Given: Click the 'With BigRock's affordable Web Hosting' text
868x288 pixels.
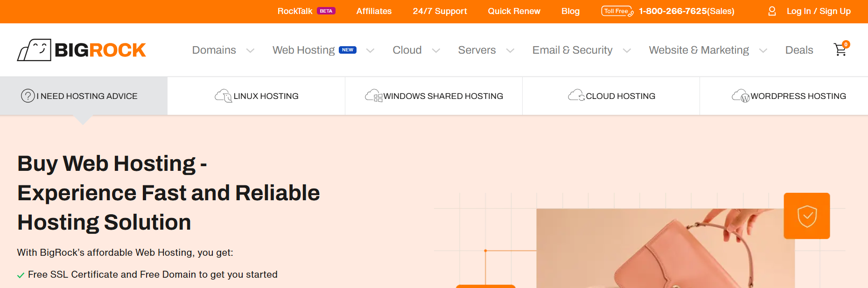Looking at the screenshot, I should [x=125, y=253].
